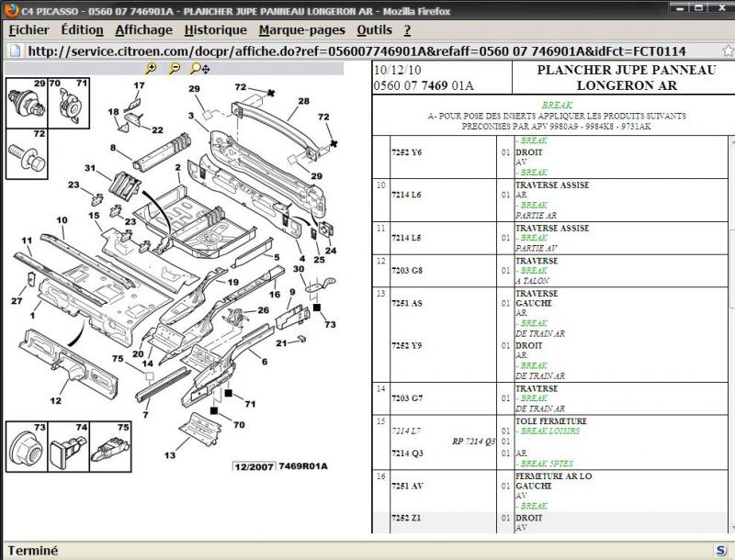The image size is (735, 560).
Task: Open the ? help menu
Action: coord(407,30)
